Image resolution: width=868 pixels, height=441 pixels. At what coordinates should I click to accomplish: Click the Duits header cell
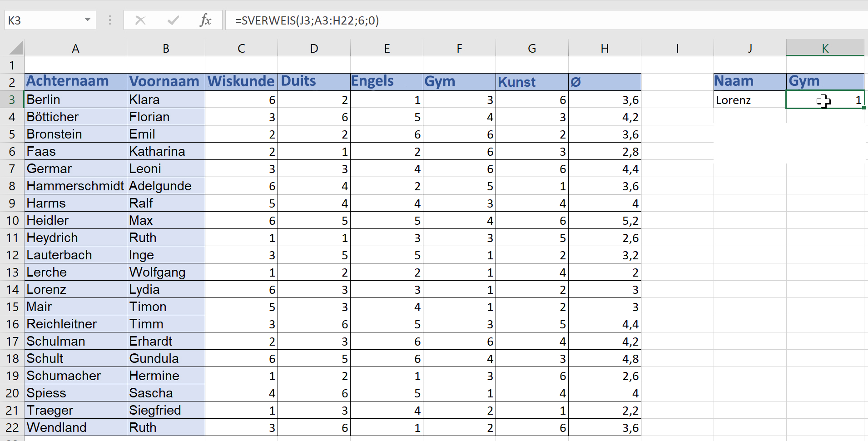pyautogui.click(x=314, y=82)
